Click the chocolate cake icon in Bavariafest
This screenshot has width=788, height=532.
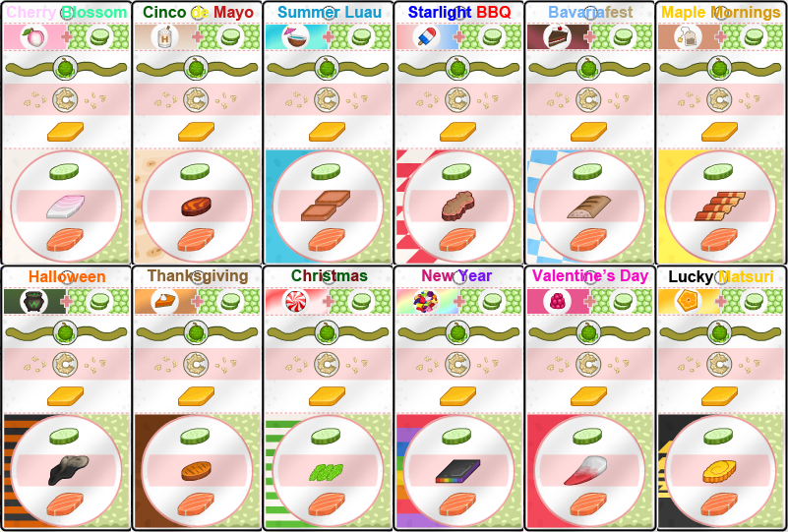pyautogui.click(x=558, y=37)
